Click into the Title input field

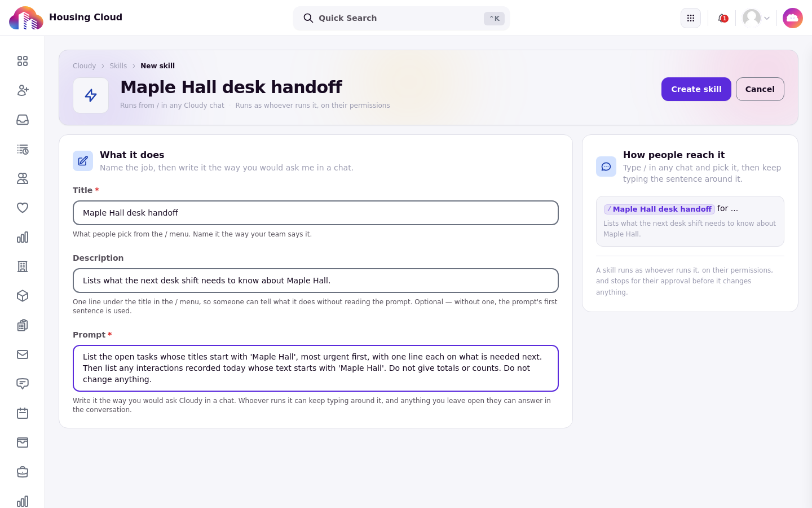point(316,213)
